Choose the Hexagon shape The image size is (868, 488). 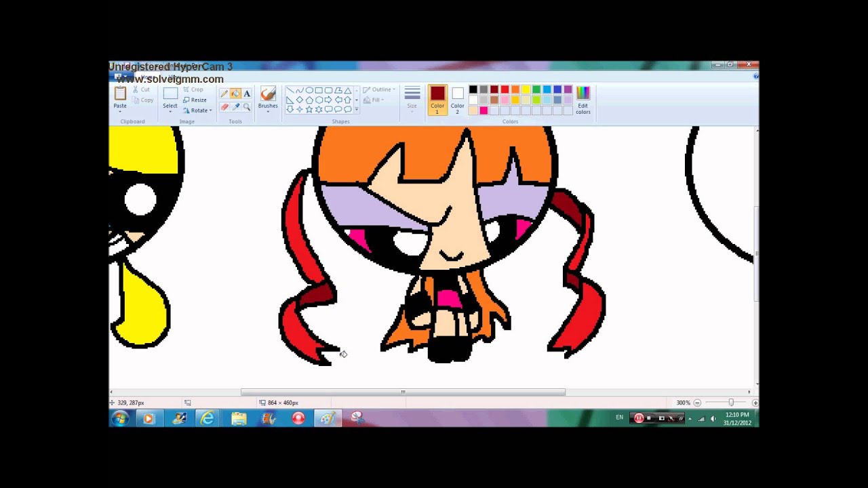319,100
